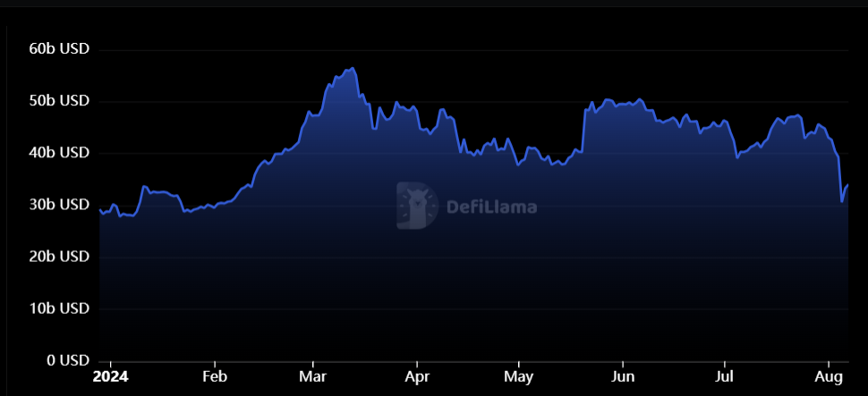868x396 pixels.
Task: Click the DefiLlama watermark text
Action: point(491,207)
